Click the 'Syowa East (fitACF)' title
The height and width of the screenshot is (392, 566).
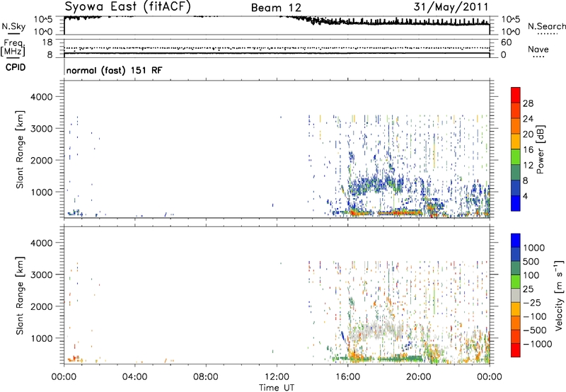[x=127, y=7]
